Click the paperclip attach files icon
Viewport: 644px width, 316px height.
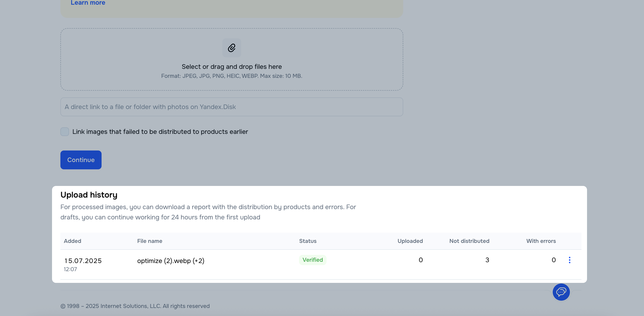[x=232, y=48]
